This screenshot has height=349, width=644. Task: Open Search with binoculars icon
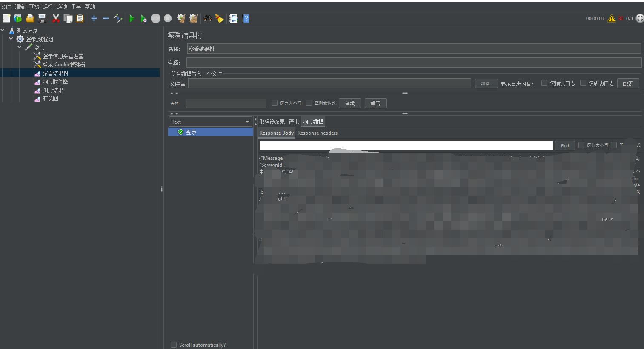click(x=208, y=18)
